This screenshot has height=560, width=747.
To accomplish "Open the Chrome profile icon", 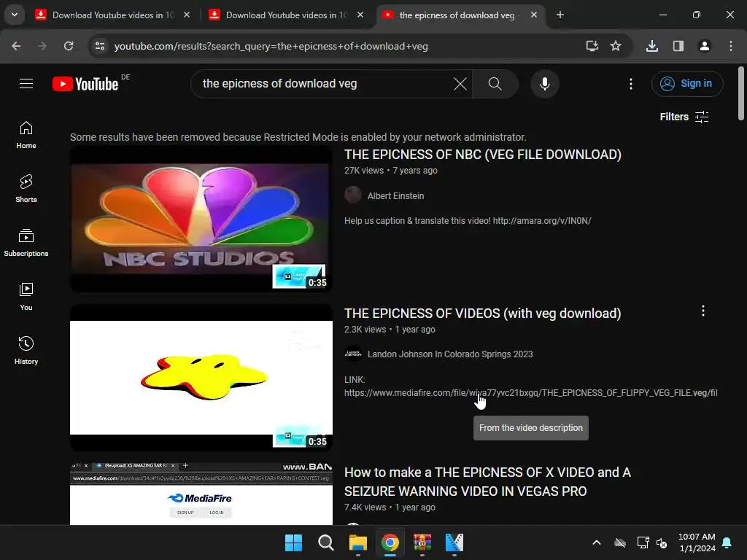I will click(704, 46).
